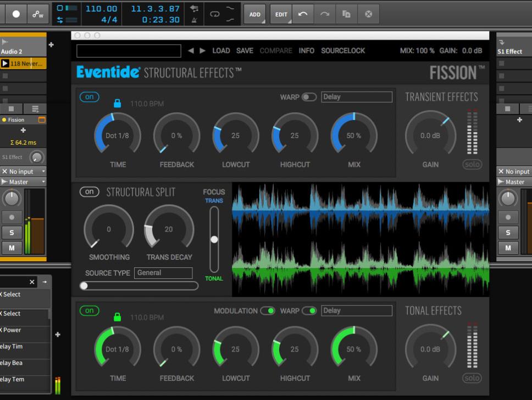Load the next preset with right arrow
The image size is (532, 400).
[x=203, y=51]
